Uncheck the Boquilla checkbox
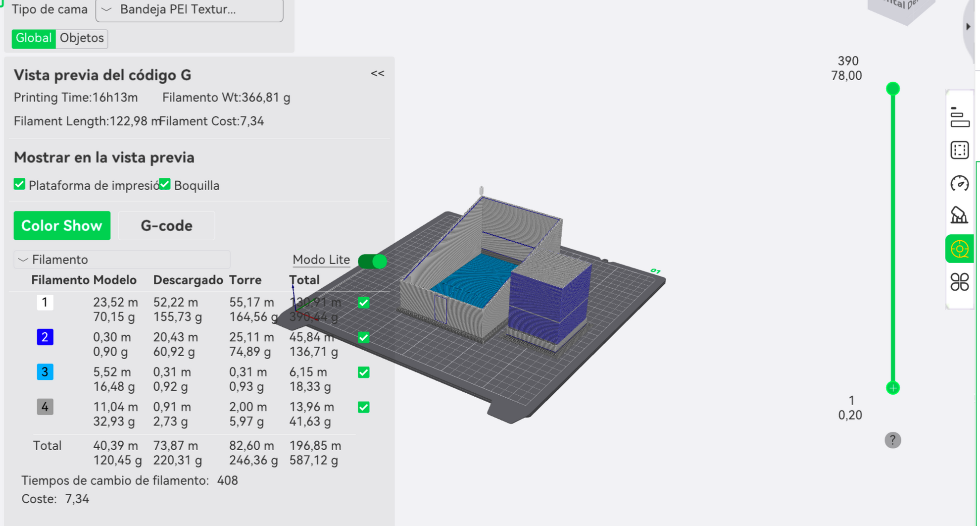Viewport: 980px width, 526px height. coord(165,185)
